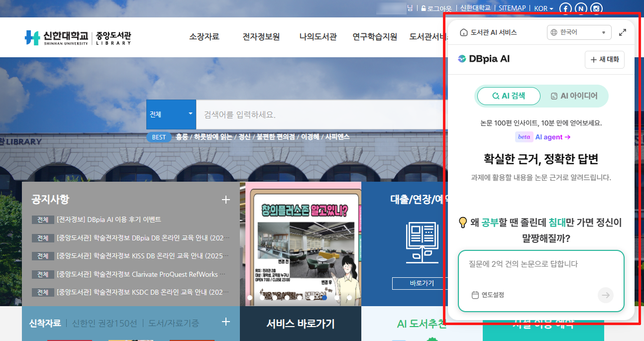This screenshot has height=341, width=644.
Task: Click the send arrow button in chat
Action: [605, 295]
